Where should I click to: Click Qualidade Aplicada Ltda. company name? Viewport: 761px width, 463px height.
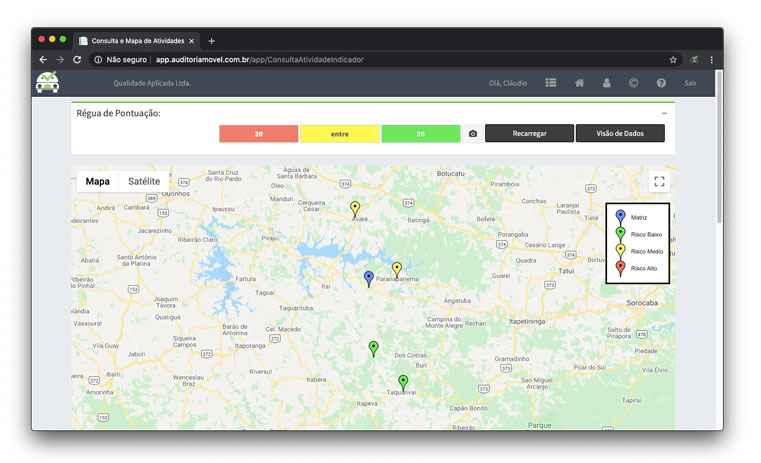coord(152,83)
